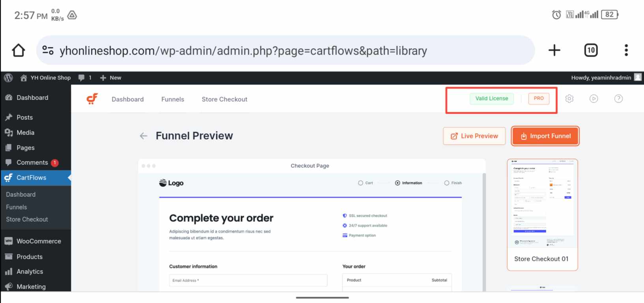Open CartFlows submenu Funnels
The width and height of the screenshot is (644, 303).
pos(17,207)
